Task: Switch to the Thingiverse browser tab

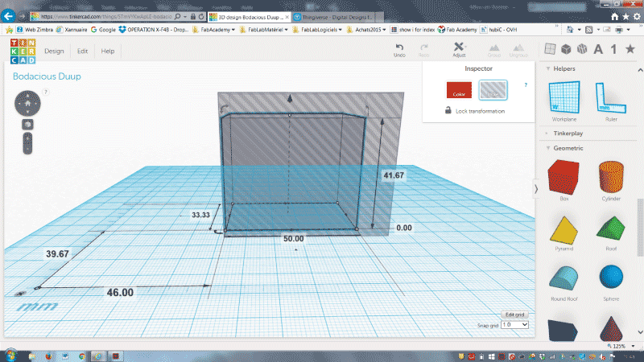Action: (336, 17)
